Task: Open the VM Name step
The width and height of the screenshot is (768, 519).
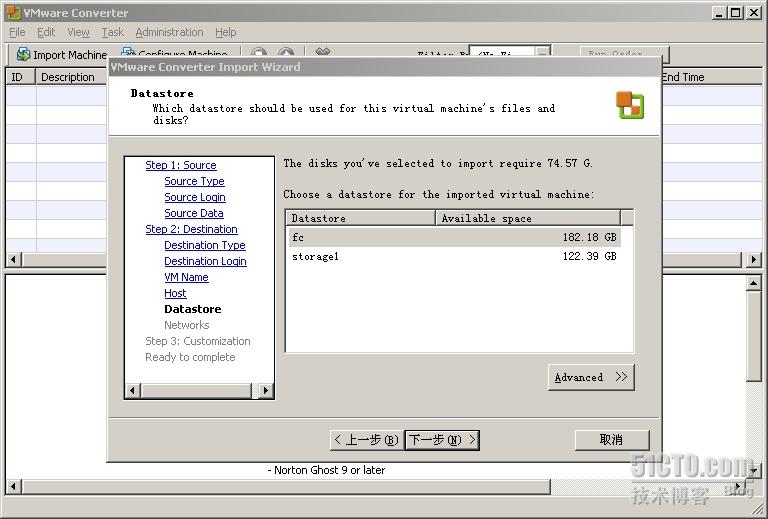Action: click(x=186, y=277)
